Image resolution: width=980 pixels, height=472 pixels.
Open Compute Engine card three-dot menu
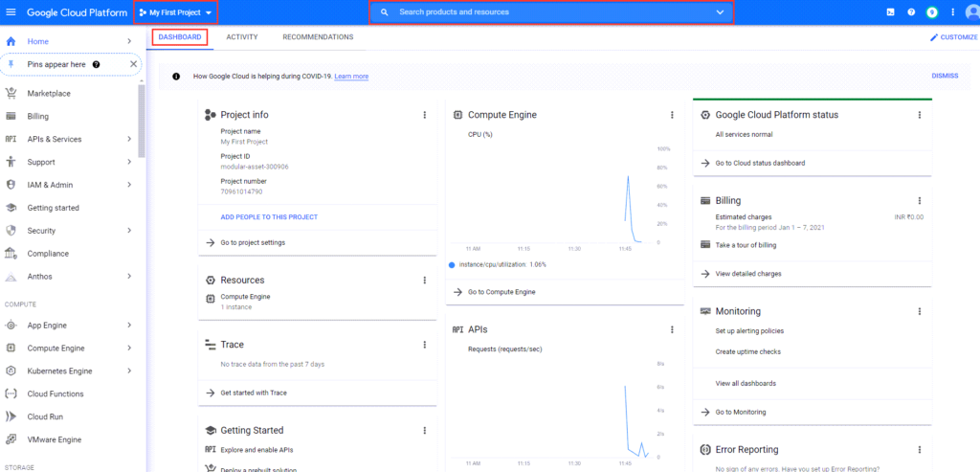tap(672, 115)
